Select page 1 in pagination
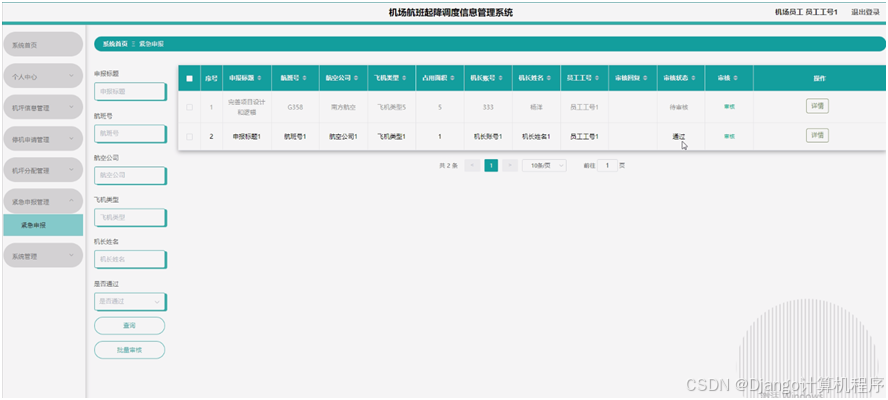This screenshot has width=888, height=400. pyautogui.click(x=491, y=165)
